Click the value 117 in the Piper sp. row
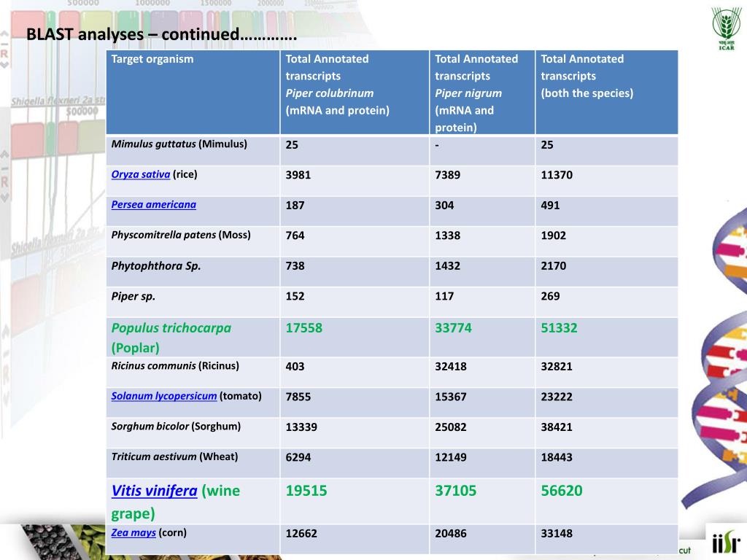The width and height of the screenshot is (747, 560). [x=444, y=297]
